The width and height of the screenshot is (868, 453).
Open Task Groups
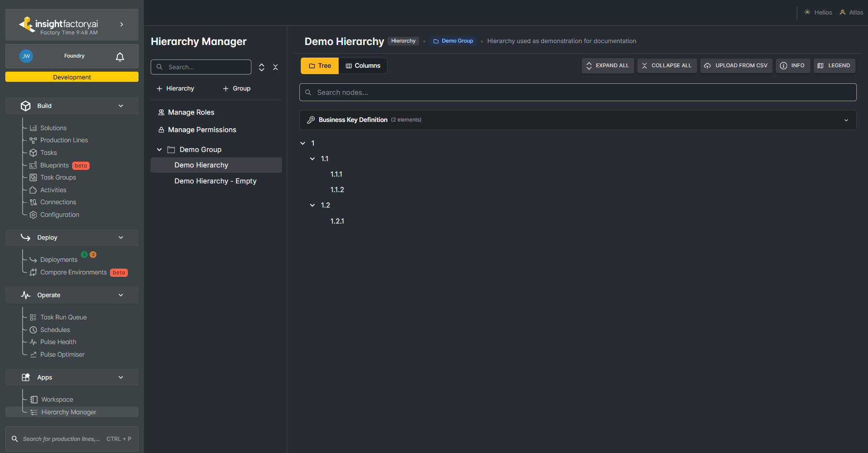[58, 178]
